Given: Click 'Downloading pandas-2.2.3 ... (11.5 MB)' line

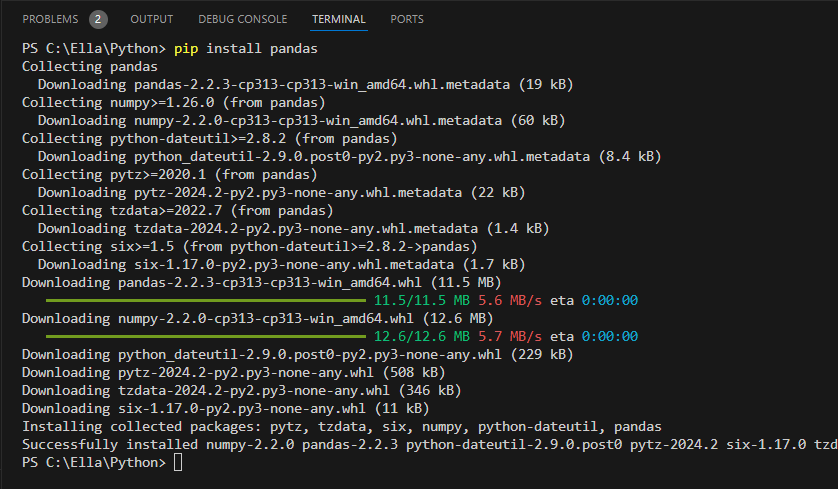Looking at the screenshot, I should tap(261, 283).
